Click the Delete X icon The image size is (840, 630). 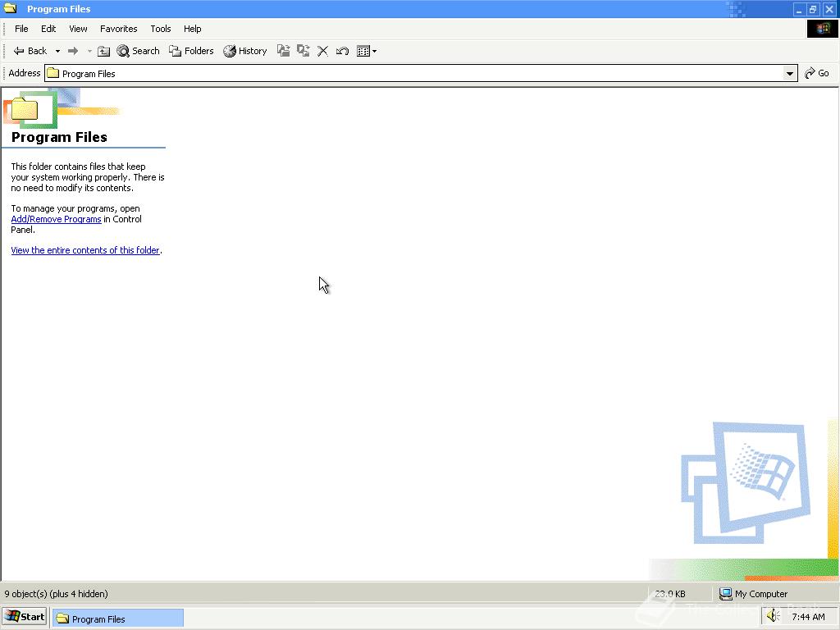(322, 51)
